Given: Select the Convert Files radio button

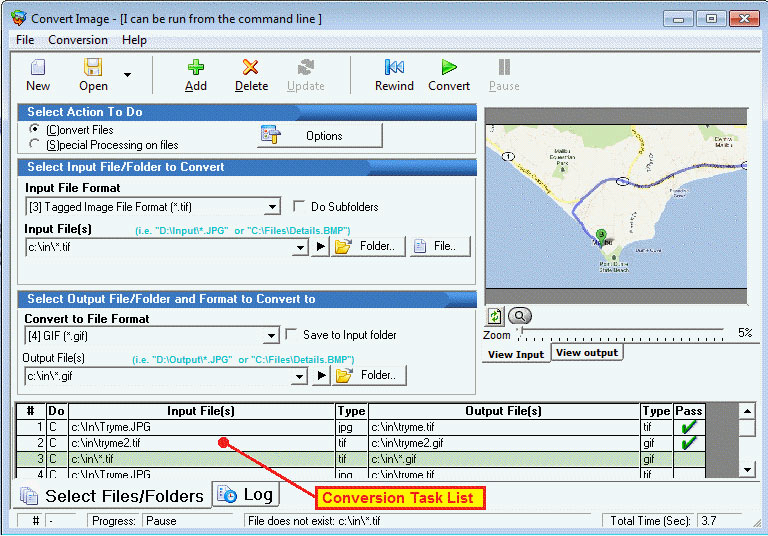Looking at the screenshot, I should [x=35, y=130].
